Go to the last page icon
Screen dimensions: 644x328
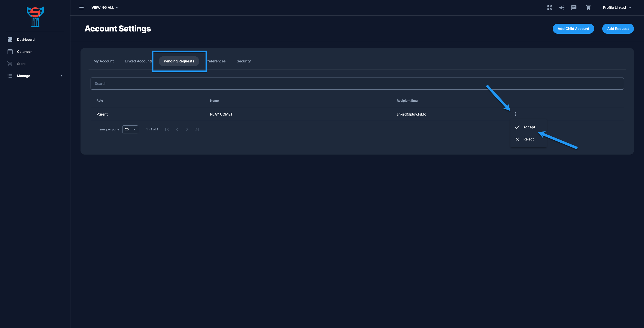[197, 129]
